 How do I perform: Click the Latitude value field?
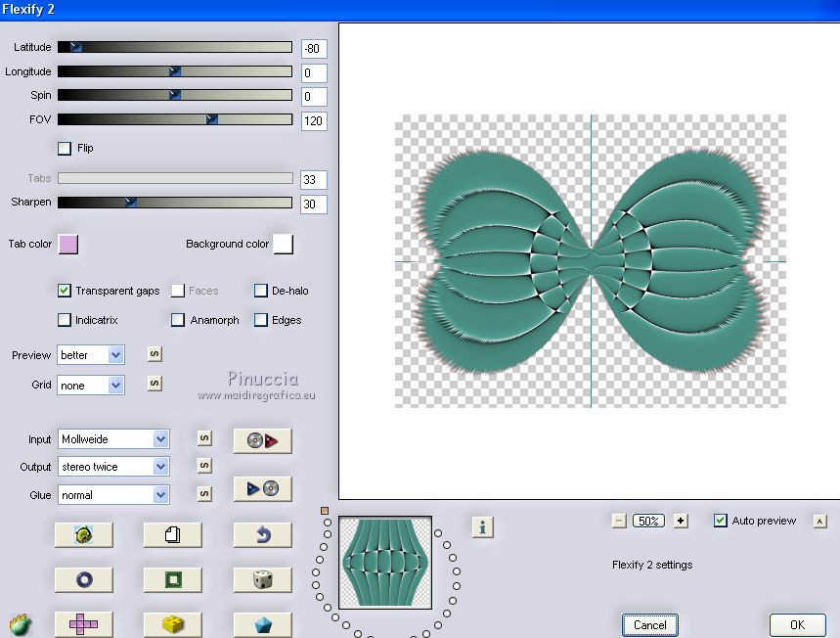click(x=314, y=49)
